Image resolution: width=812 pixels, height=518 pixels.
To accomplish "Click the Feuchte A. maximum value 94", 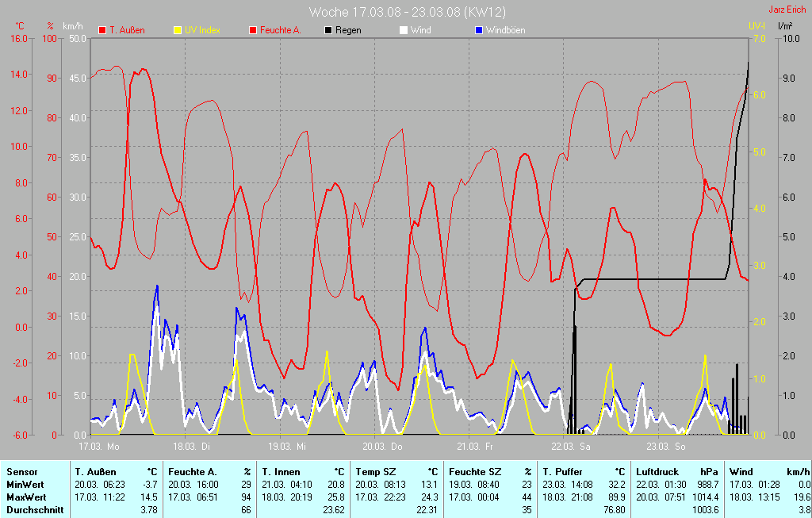I will coord(246,497).
